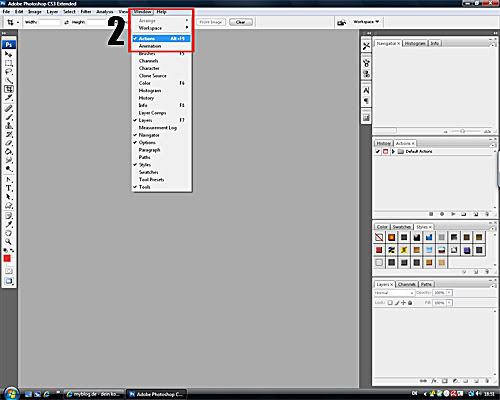Click the Play action button

453,214
